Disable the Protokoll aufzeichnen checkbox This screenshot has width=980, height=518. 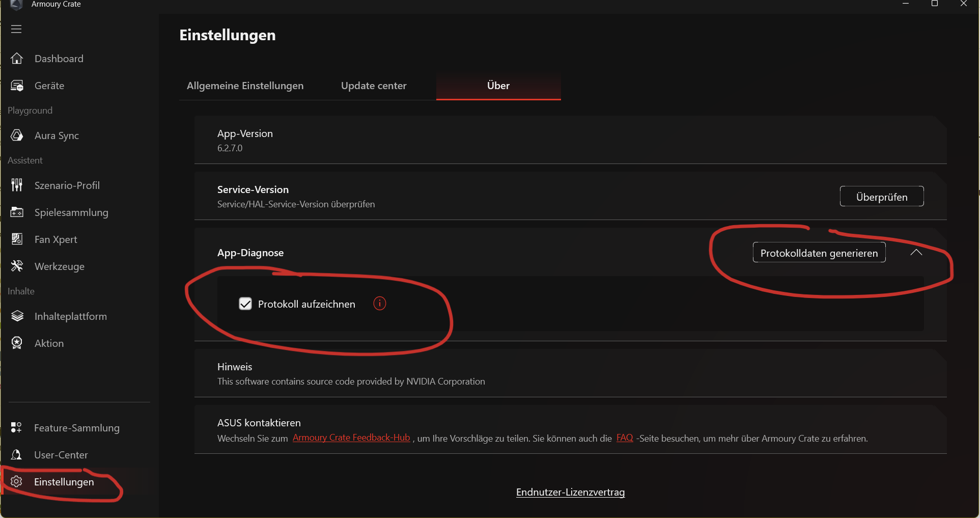[245, 304]
